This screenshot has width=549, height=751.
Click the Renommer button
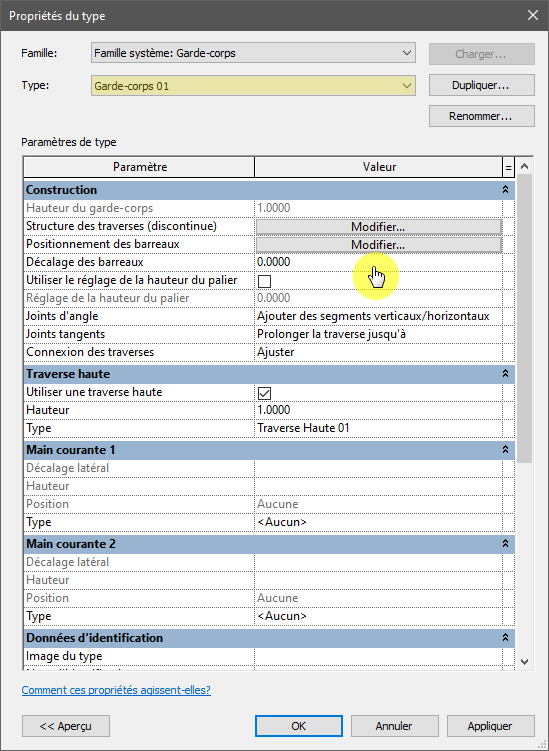[x=481, y=116]
